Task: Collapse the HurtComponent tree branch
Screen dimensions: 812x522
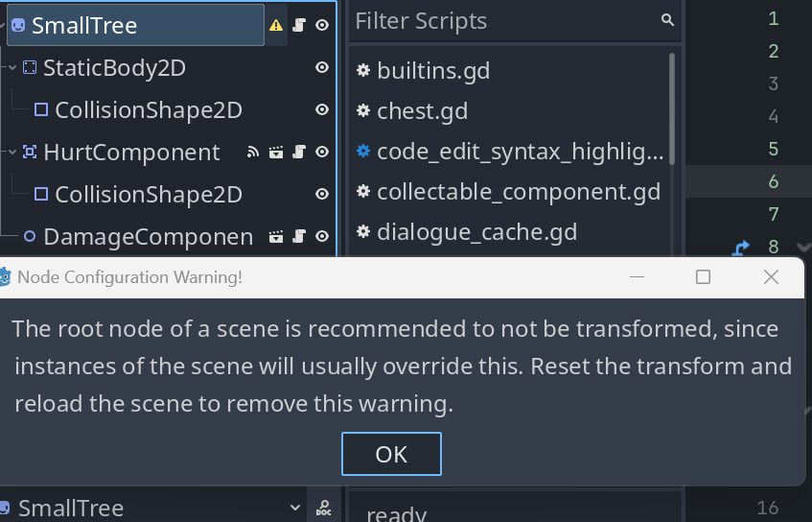Action: (13, 152)
